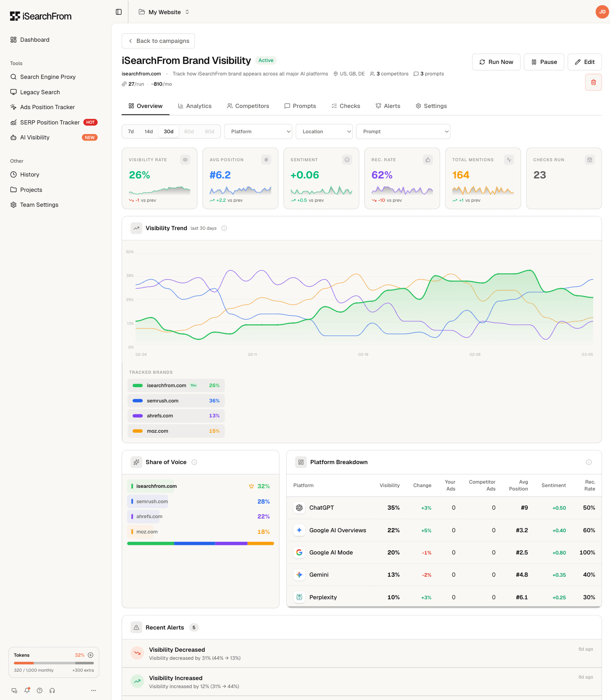This screenshot has height=700, width=610.
Task: Open the Prompt filter dropdown
Action: point(403,131)
